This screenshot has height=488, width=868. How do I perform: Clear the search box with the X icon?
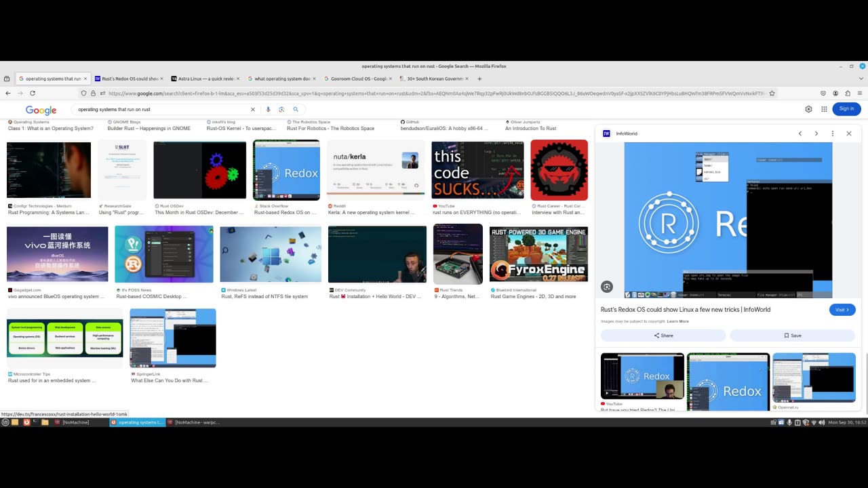253,109
